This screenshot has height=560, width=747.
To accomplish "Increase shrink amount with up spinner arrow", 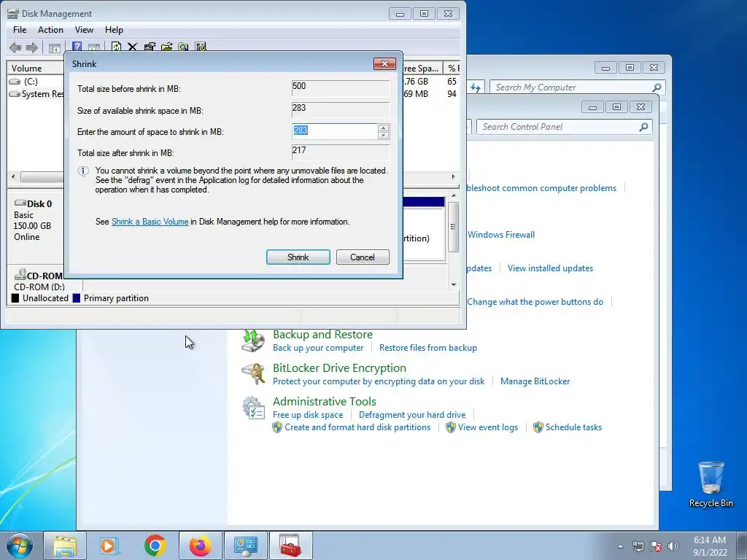I will point(383,128).
